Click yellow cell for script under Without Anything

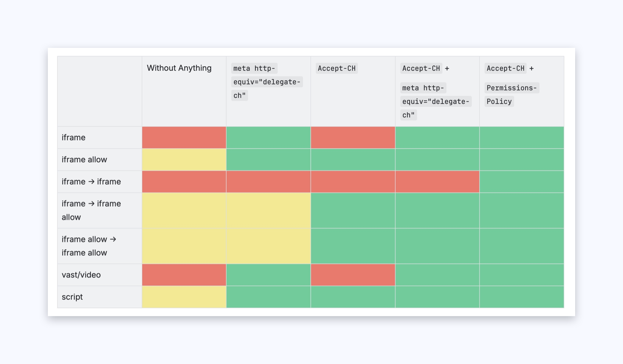point(184,297)
